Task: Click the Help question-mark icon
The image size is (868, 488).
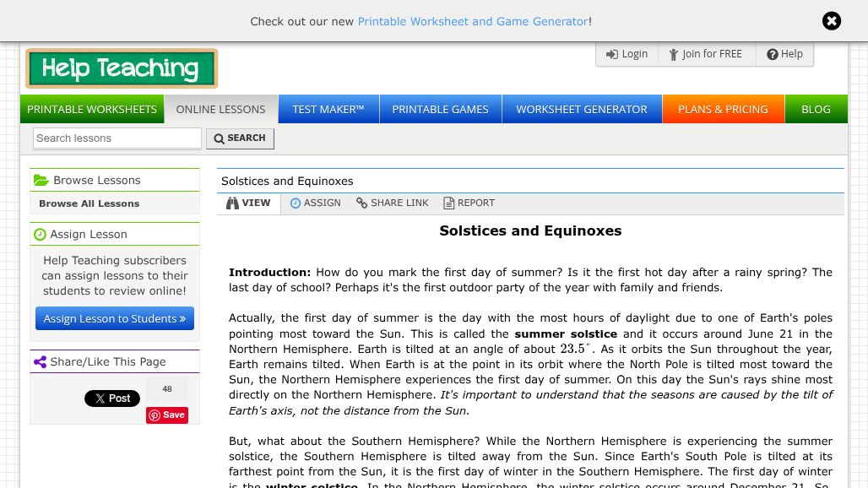Action: pyautogui.click(x=773, y=54)
